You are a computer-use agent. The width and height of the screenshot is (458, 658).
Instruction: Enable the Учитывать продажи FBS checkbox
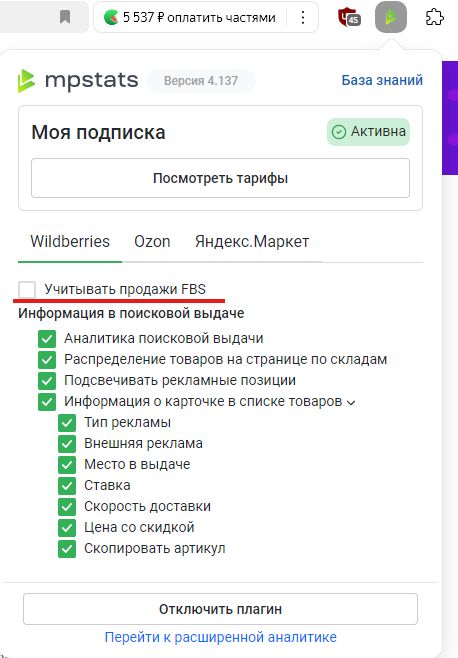click(27, 290)
